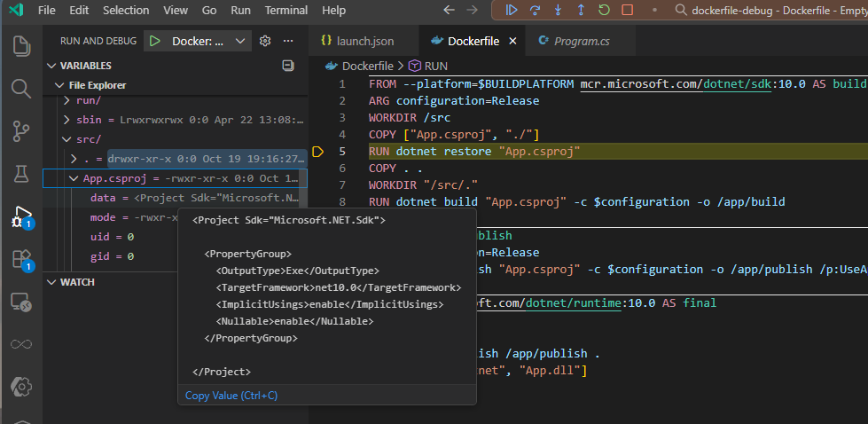Stop debugging with the square icon
Image resolution: width=868 pixels, height=424 pixels.
point(627,11)
